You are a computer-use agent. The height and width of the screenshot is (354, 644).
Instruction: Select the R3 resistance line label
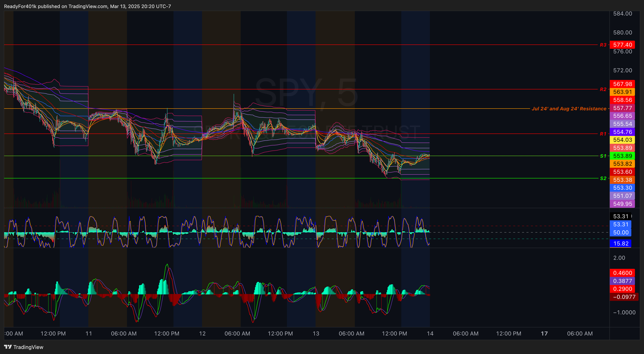click(603, 45)
